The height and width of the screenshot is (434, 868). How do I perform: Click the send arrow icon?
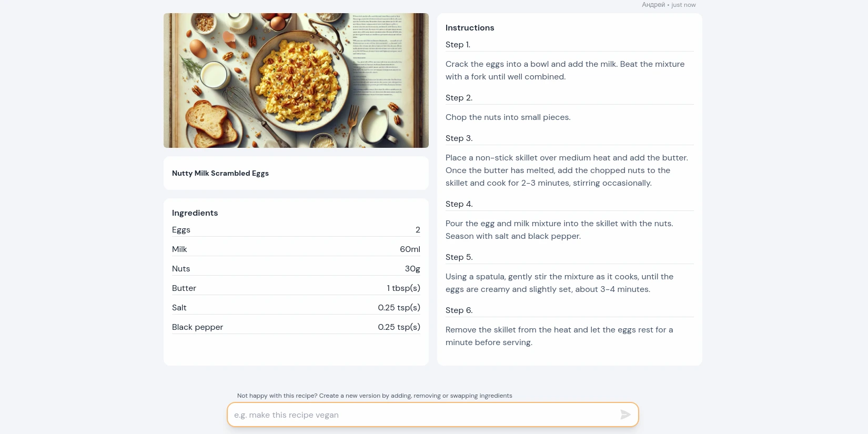625,415
